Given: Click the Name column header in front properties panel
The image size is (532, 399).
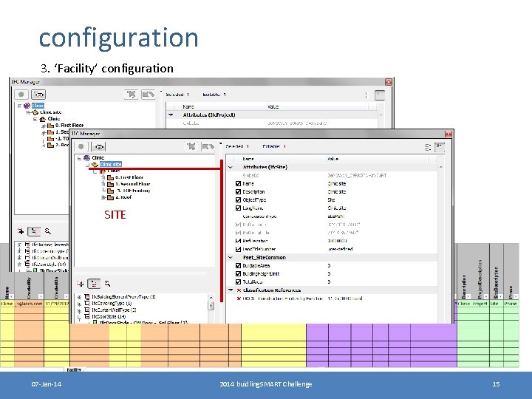Looking at the screenshot, I should [x=248, y=159].
